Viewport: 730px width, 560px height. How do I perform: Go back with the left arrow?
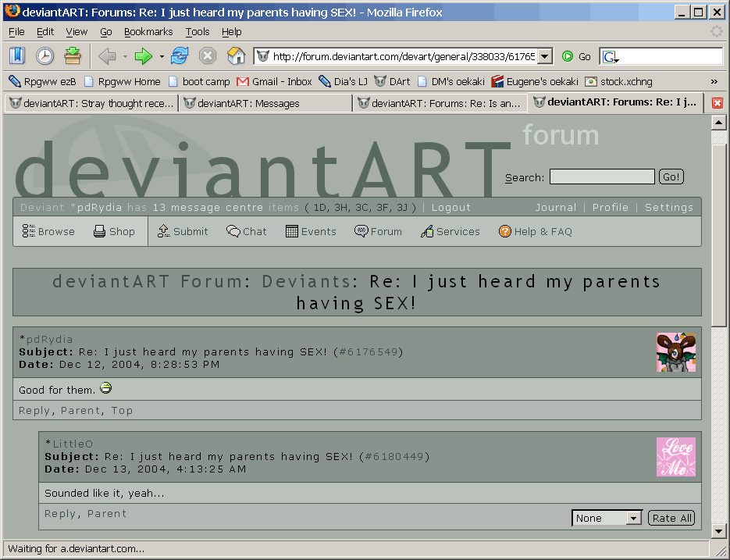point(107,56)
